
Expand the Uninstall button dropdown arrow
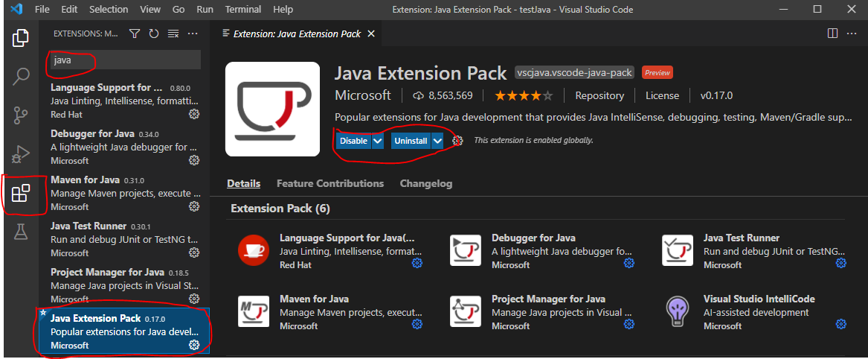click(x=437, y=141)
